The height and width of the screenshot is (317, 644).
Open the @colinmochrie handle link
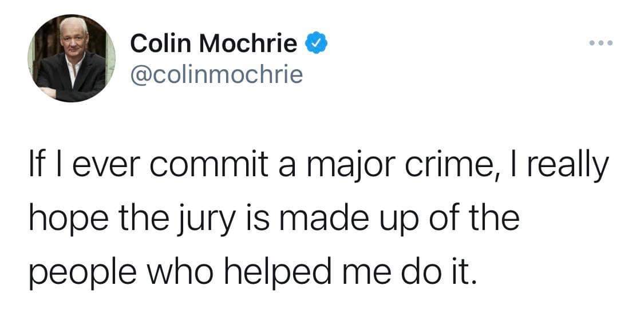(216, 74)
